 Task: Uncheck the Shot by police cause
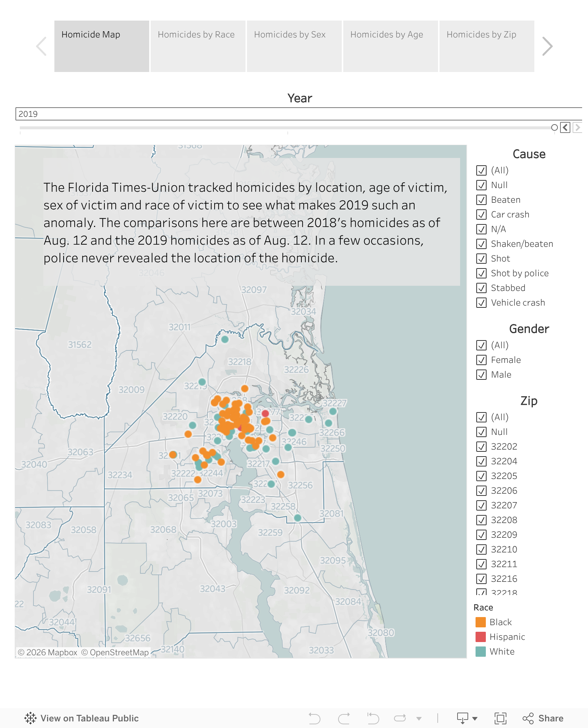coord(481,273)
